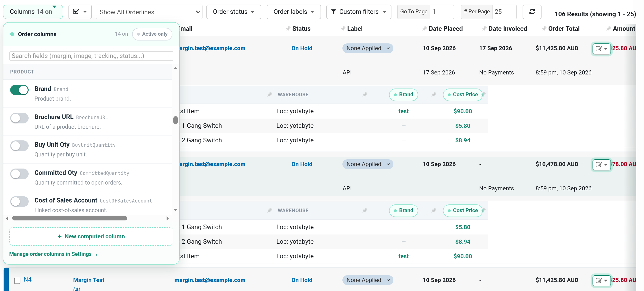The width and height of the screenshot is (644, 291).
Task: Click the Cost Price pill in second subtable
Action: coord(463,210)
